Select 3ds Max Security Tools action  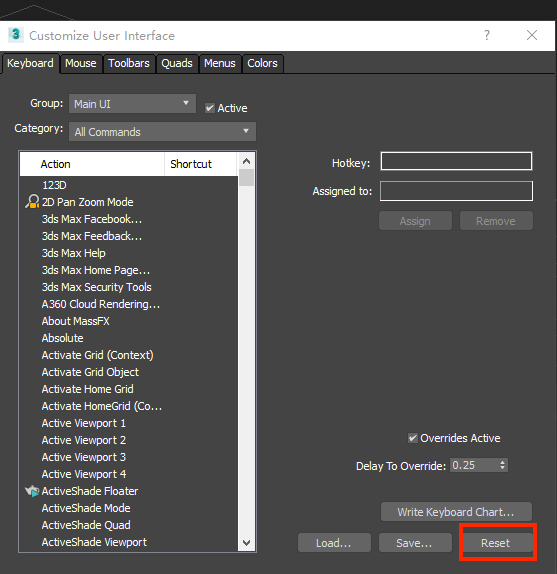coord(97,287)
